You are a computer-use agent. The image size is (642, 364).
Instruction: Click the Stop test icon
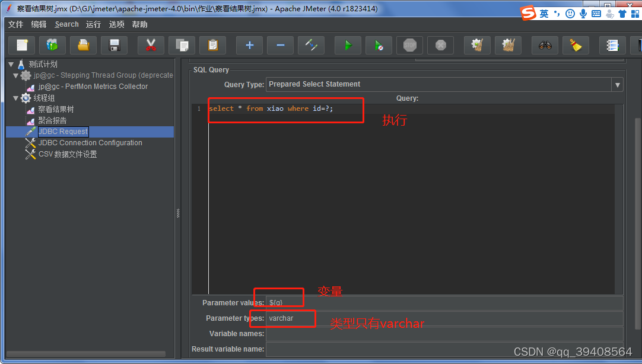coord(410,45)
